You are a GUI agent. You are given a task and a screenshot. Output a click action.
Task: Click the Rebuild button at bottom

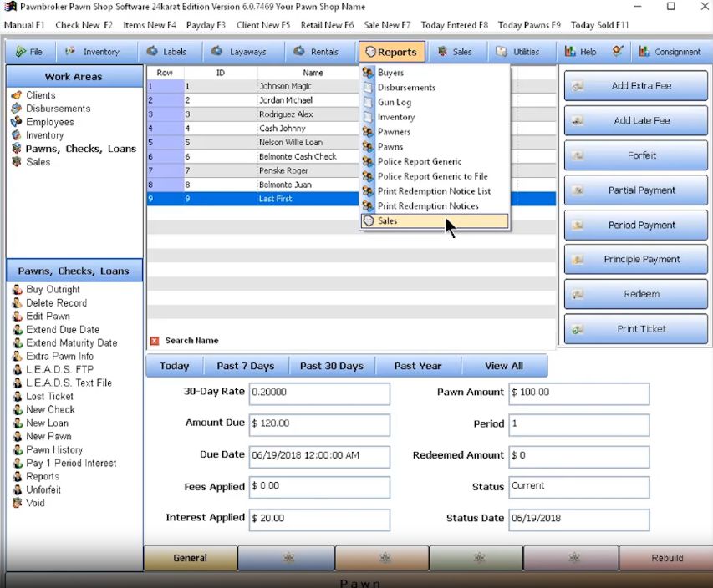pyautogui.click(x=666, y=558)
